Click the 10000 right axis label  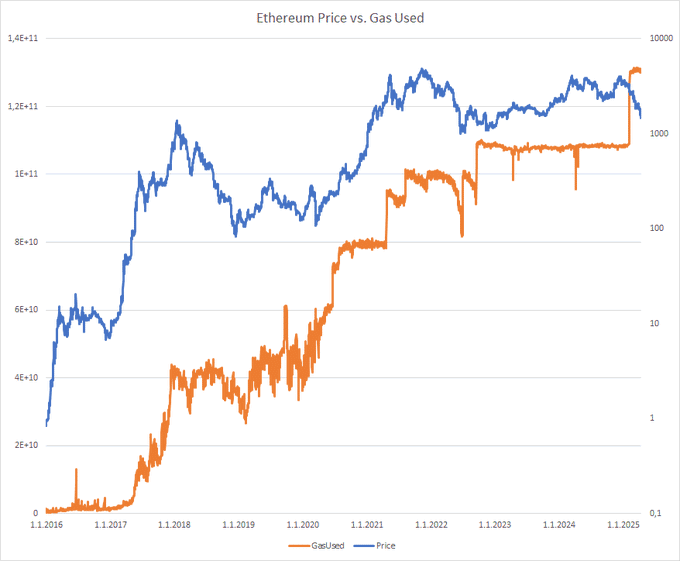661,38
